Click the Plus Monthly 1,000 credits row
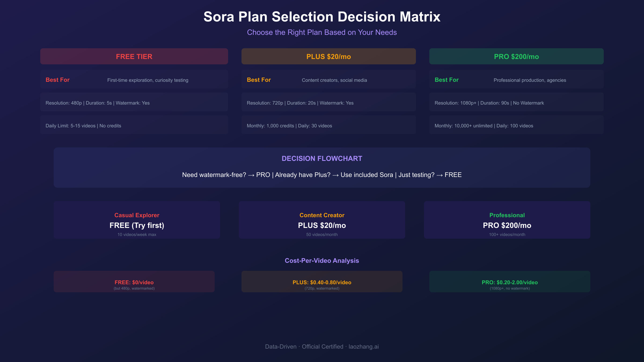The width and height of the screenshot is (644, 362). point(328,125)
